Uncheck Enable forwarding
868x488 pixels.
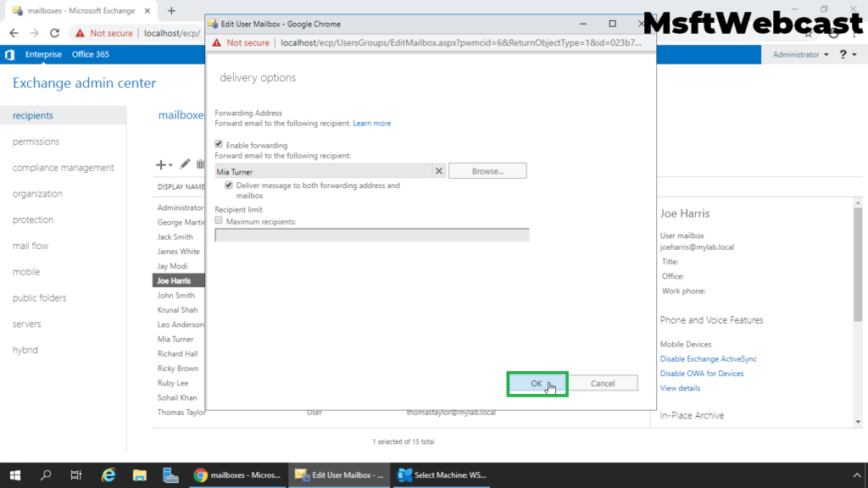point(219,144)
